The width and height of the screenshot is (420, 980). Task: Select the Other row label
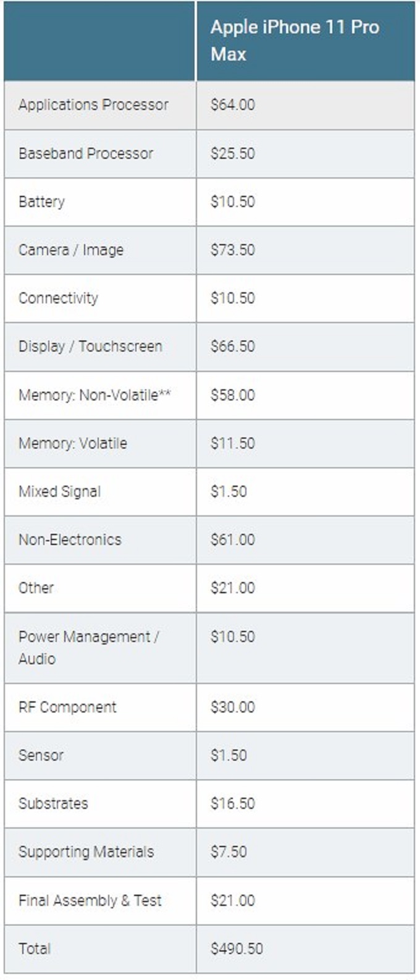[x=36, y=588]
